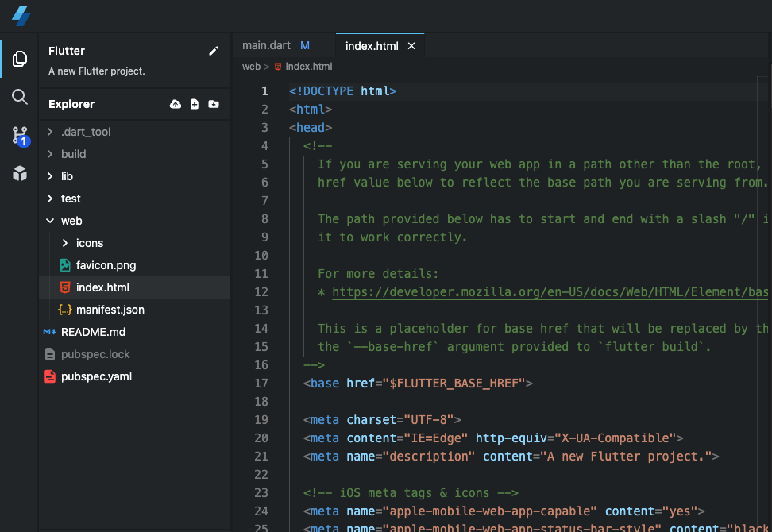
Task: Click the index.html breadcrumb segment
Action: (x=309, y=67)
